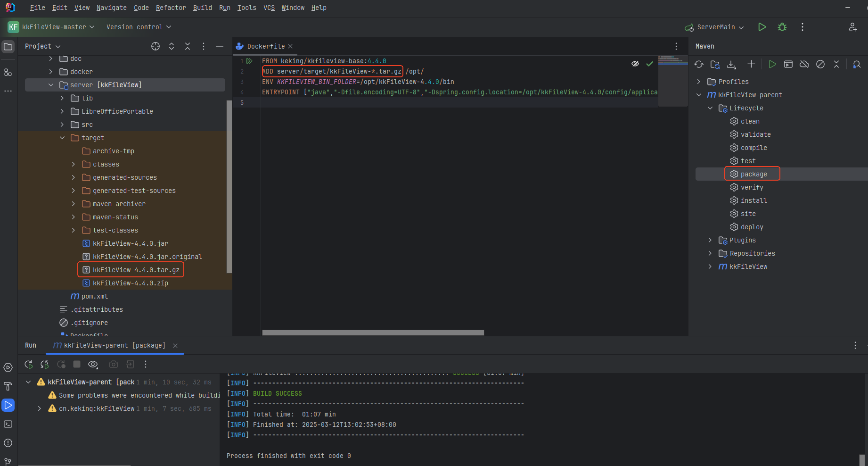Select the package lifecycle goal
Viewport: 868px width, 466px height.
coord(754,174)
